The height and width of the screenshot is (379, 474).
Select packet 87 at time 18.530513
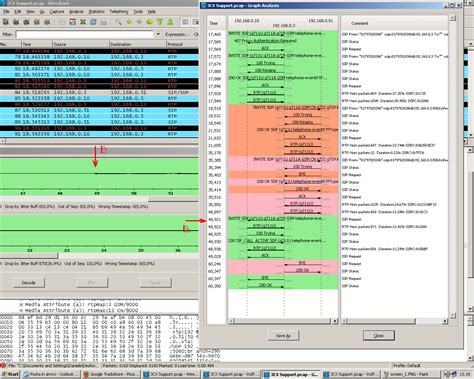tap(99, 110)
